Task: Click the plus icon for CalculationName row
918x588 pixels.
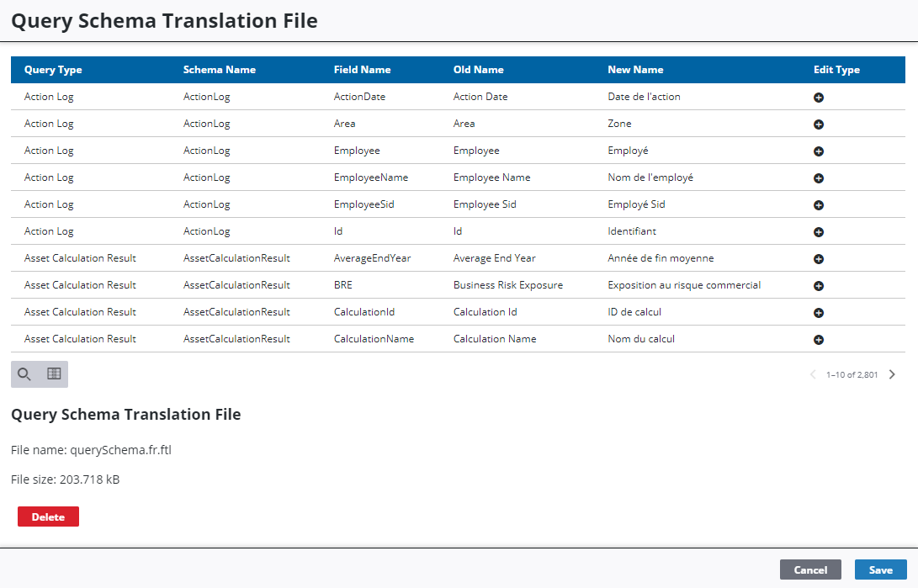Action: 818,340
